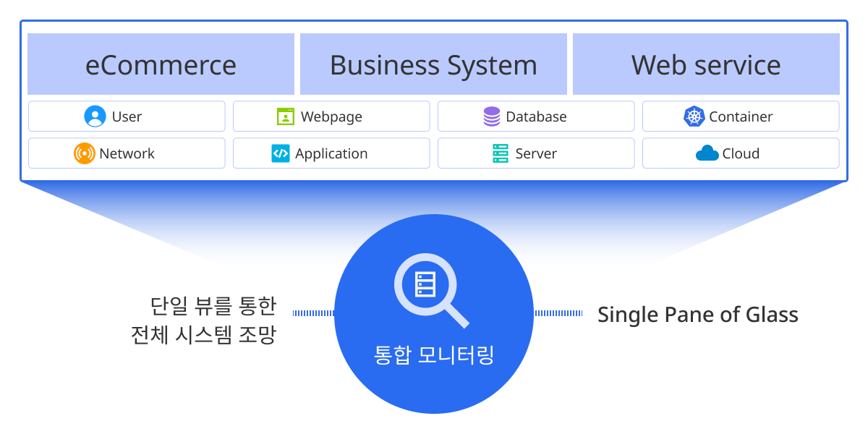The height and width of the screenshot is (429, 868).
Task: Click the Container card
Action: (x=741, y=116)
